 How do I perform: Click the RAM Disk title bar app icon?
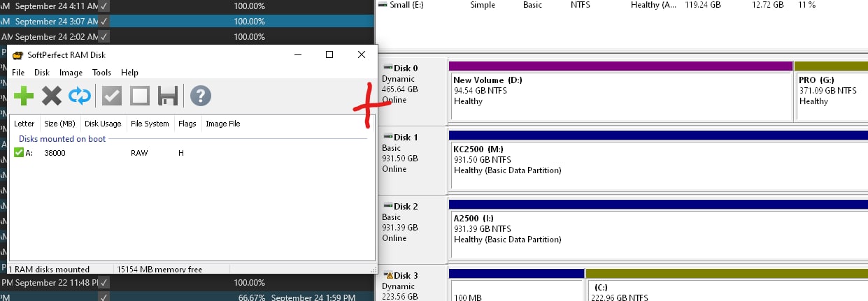[x=17, y=55]
